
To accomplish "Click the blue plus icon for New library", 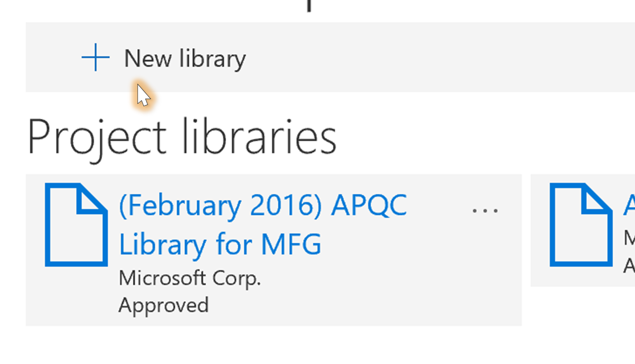I will pyautogui.click(x=95, y=58).
